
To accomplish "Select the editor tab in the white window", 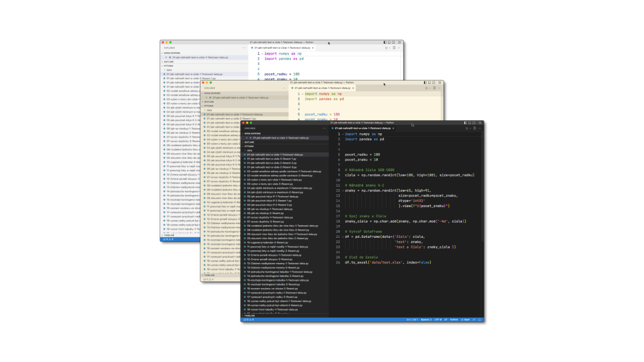I will pyautogui.click(x=282, y=48).
